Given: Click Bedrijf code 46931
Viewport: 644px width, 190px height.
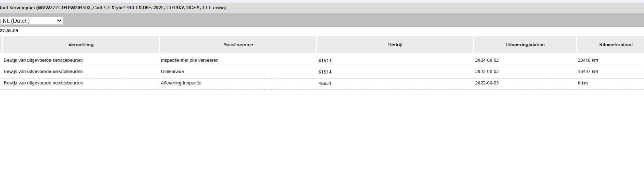Looking at the screenshot, I should click(x=325, y=83).
